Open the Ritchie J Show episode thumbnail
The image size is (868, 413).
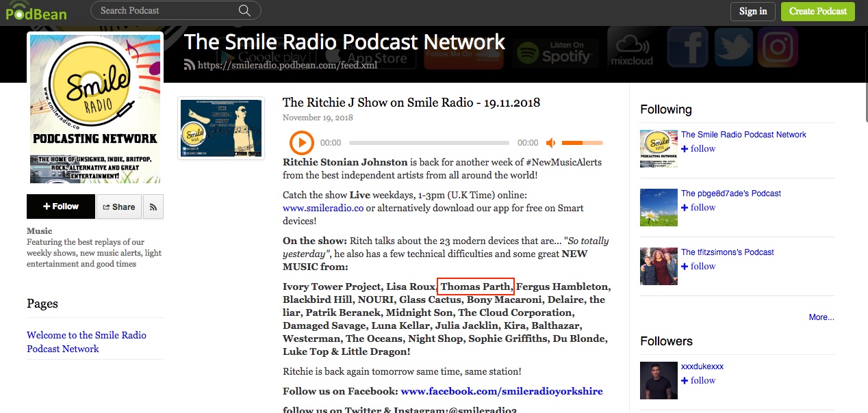221,129
